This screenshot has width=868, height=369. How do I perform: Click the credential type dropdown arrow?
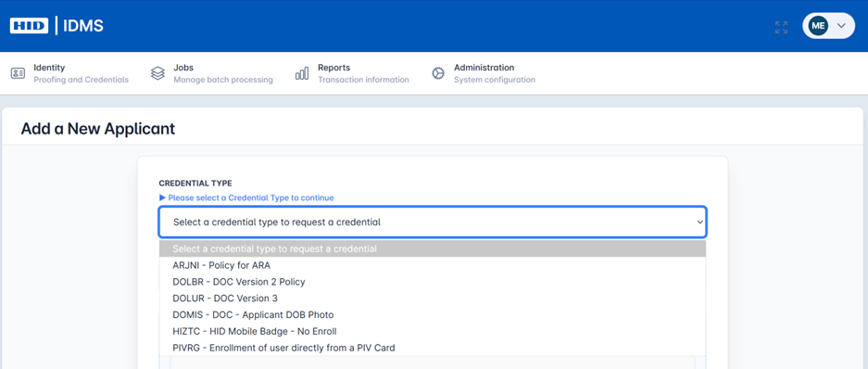(x=699, y=223)
